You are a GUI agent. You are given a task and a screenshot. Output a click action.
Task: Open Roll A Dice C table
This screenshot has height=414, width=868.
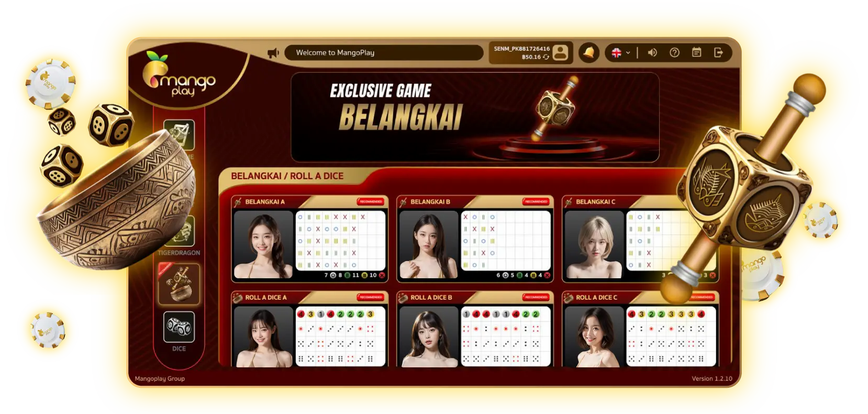pyautogui.click(x=640, y=329)
